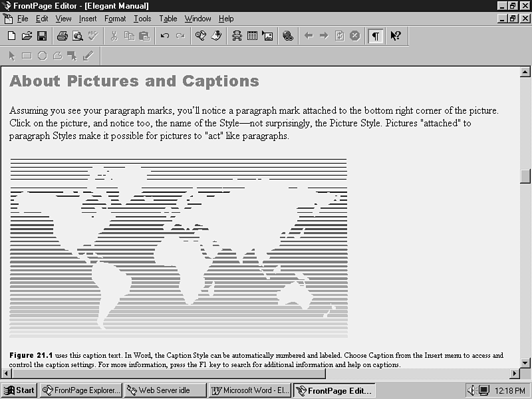The image size is (532, 399).
Task: Open the Insert menu
Action: point(88,19)
